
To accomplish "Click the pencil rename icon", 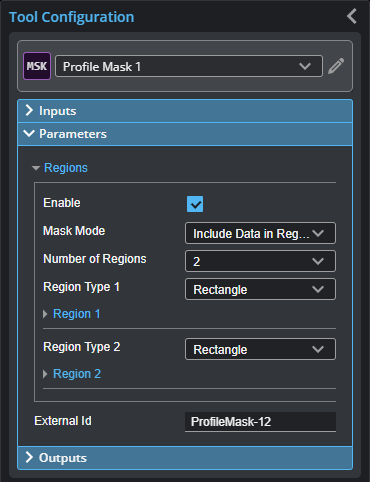I will pyautogui.click(x=336, y=66).
